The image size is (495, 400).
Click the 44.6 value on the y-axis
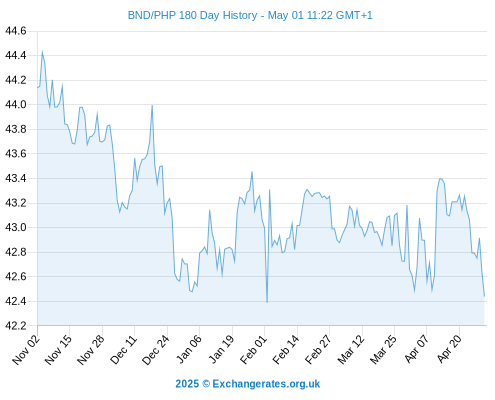(x=15, y=31)
